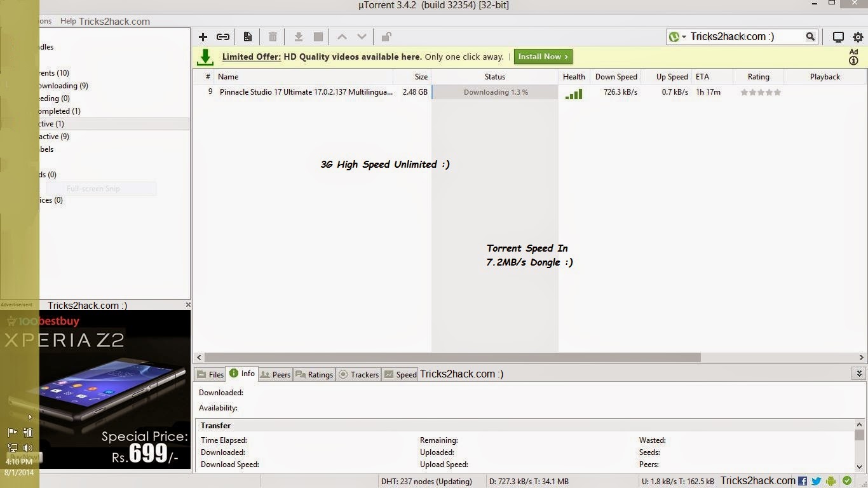Click the Add Torrent plus icon
This screenshot has width=868, height=488.
pyautogui.click(x=203, y=37)
